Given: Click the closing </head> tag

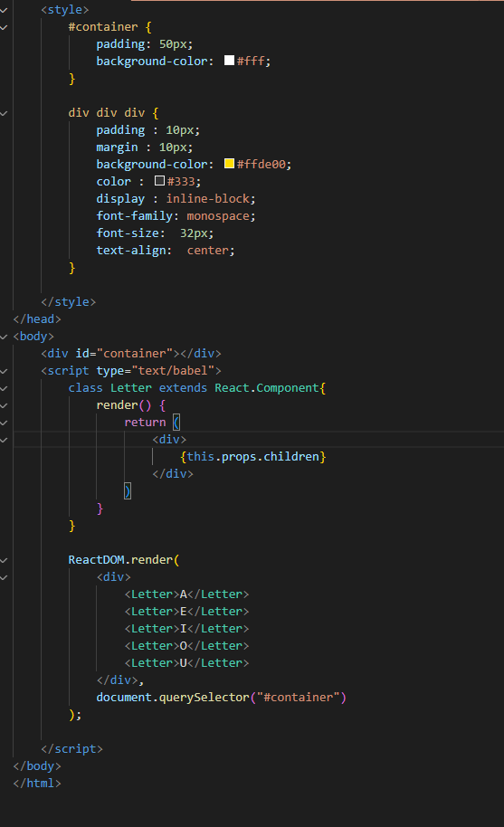Looking at the screenshot, I should [37, 319].
